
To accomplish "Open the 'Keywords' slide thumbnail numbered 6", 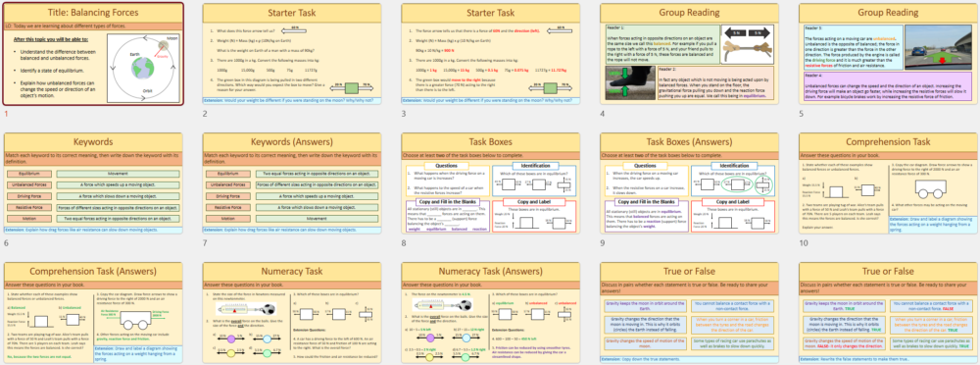I will coord(94,183).
